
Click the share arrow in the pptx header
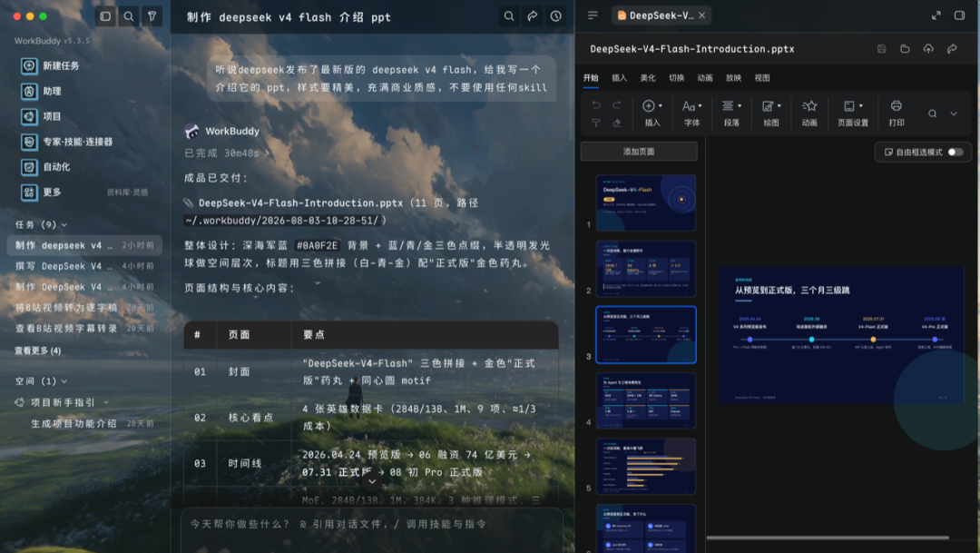tap(951, 49)
